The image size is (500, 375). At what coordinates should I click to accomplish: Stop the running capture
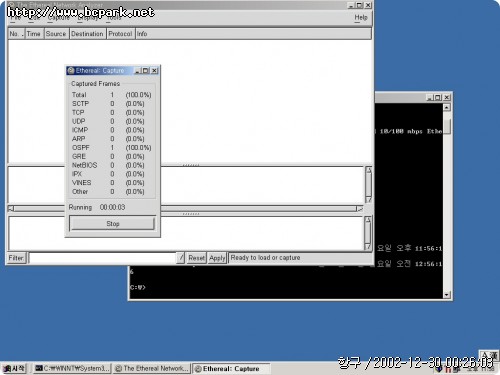point(112,224)
